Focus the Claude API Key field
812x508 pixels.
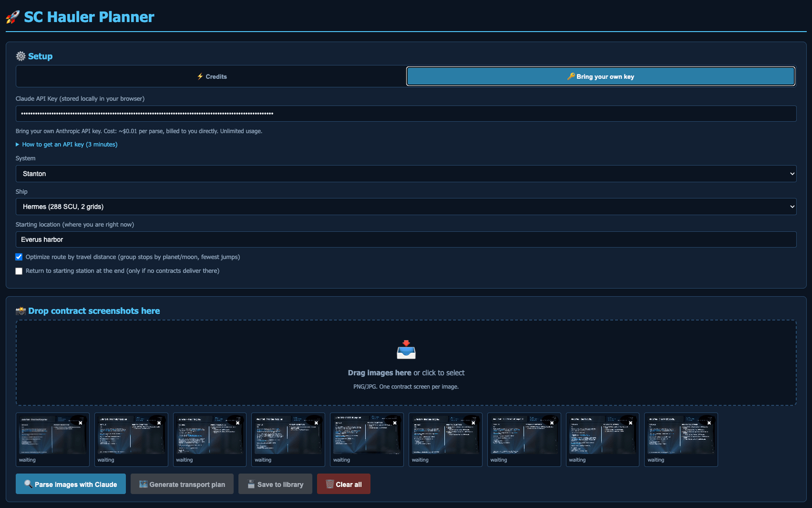(406, 114)
